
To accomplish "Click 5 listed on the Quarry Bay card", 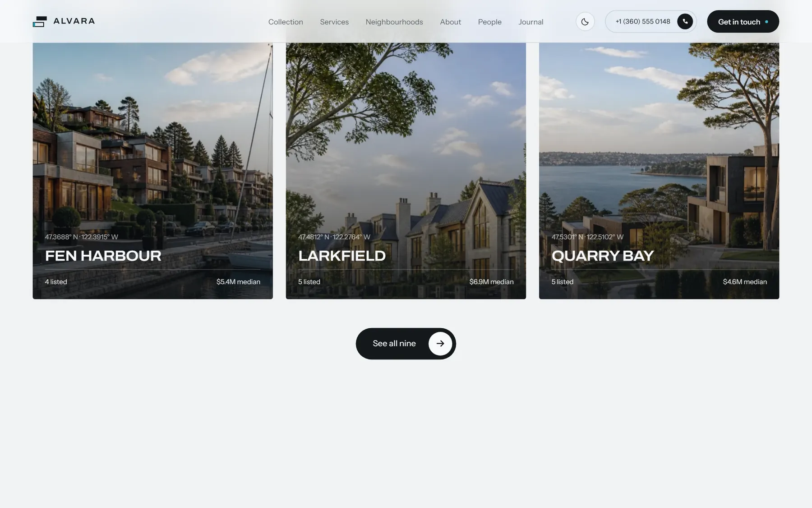I will pos(563,282).
